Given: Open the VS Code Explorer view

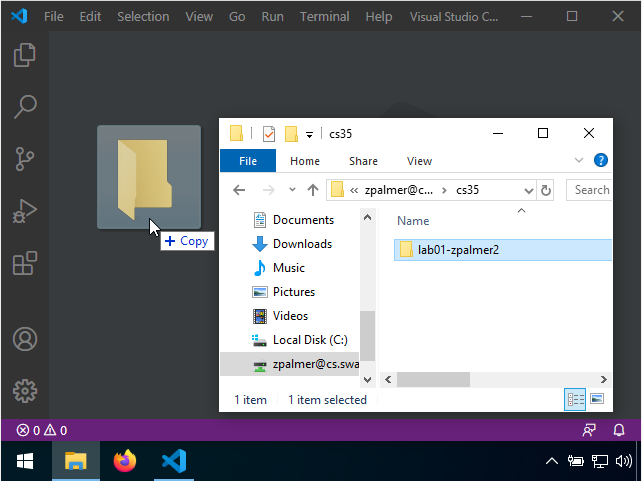Looking at the screenshot, I should pyautogui.click(x=25, y=55).
